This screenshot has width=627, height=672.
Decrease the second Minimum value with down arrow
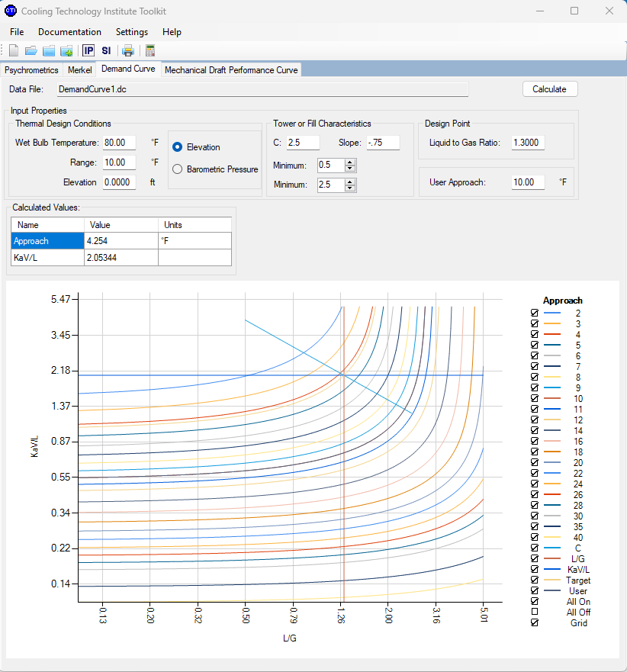(349, 188)
